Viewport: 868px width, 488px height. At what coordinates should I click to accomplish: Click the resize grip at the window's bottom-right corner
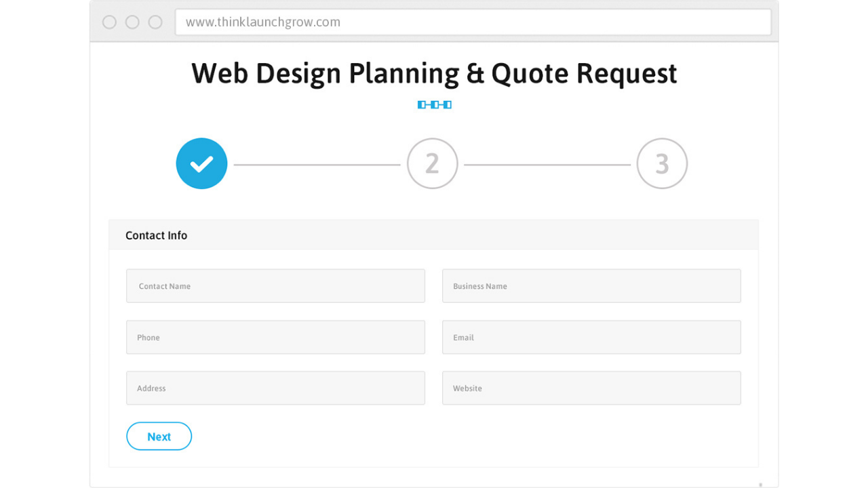pos(760,484)
